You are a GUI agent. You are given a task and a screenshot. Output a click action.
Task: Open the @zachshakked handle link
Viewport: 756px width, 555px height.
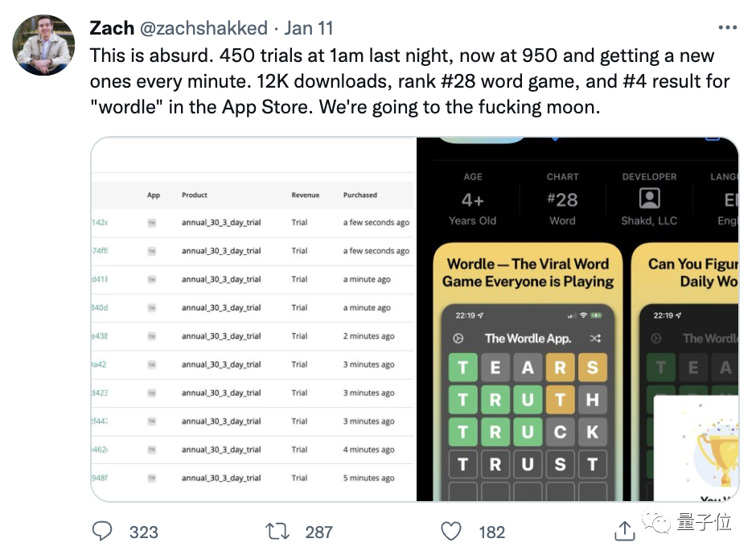pyautogui.click(x=204, y=28)
